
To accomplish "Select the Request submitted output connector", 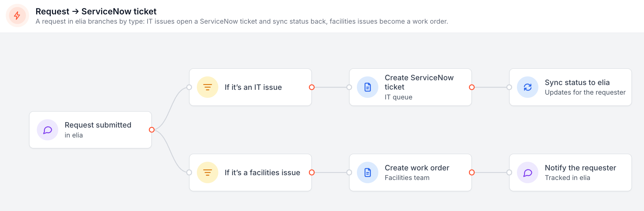I will pos(152,130).
